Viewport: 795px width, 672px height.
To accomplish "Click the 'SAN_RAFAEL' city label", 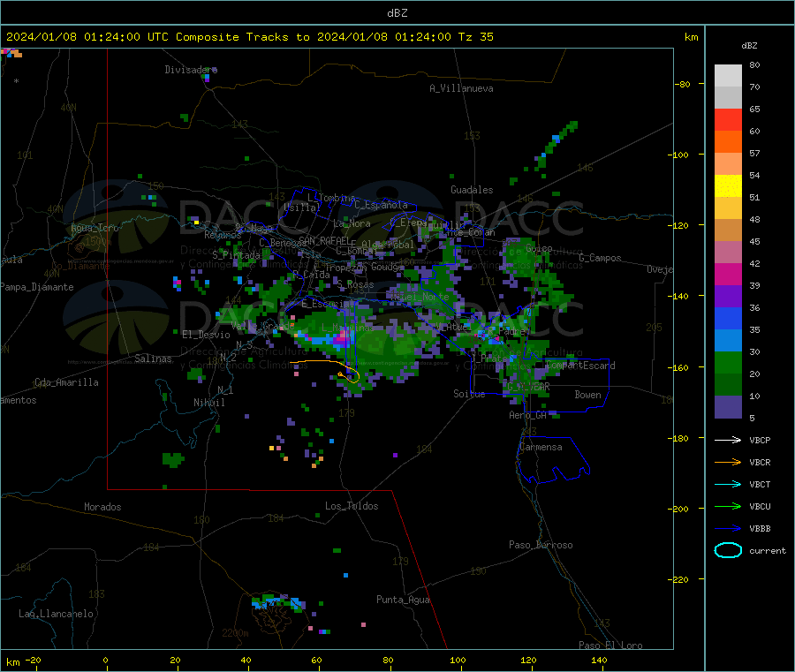I will click(324, 240).
